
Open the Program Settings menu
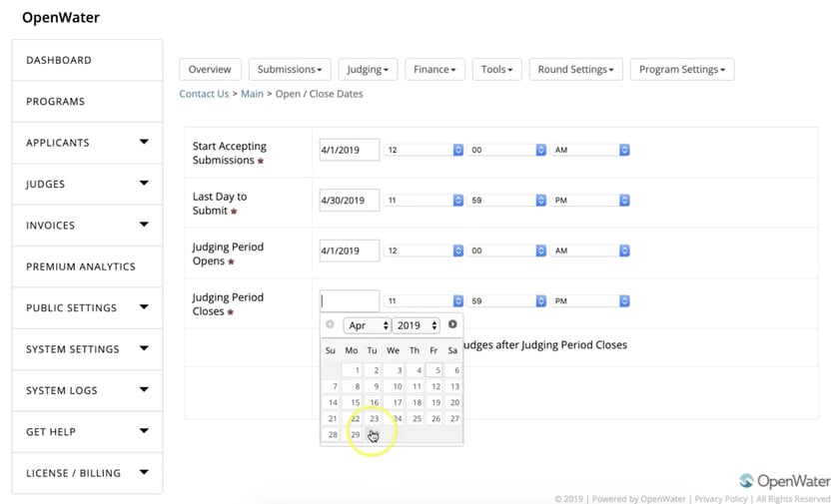pos(682,70)
